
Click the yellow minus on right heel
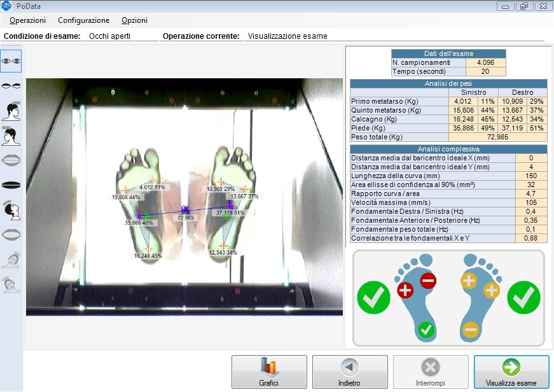click(x=470, y=330)
